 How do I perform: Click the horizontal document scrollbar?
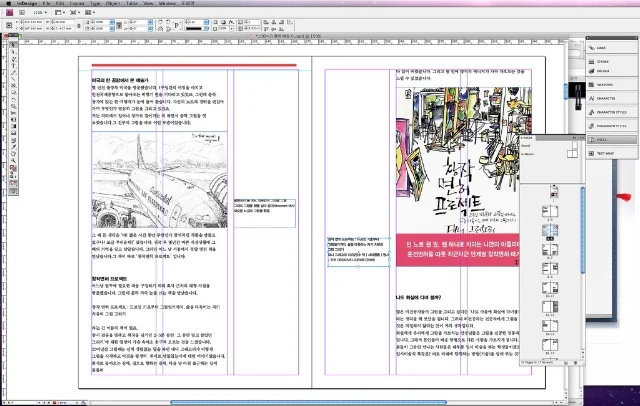(308, 403)
